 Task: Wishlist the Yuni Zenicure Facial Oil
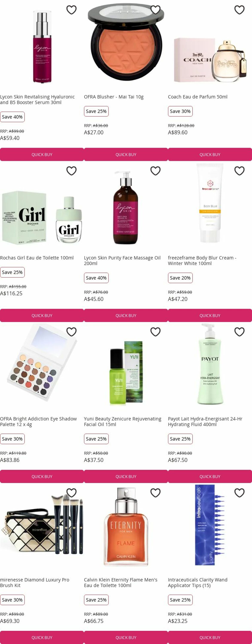tap(155, 332)
